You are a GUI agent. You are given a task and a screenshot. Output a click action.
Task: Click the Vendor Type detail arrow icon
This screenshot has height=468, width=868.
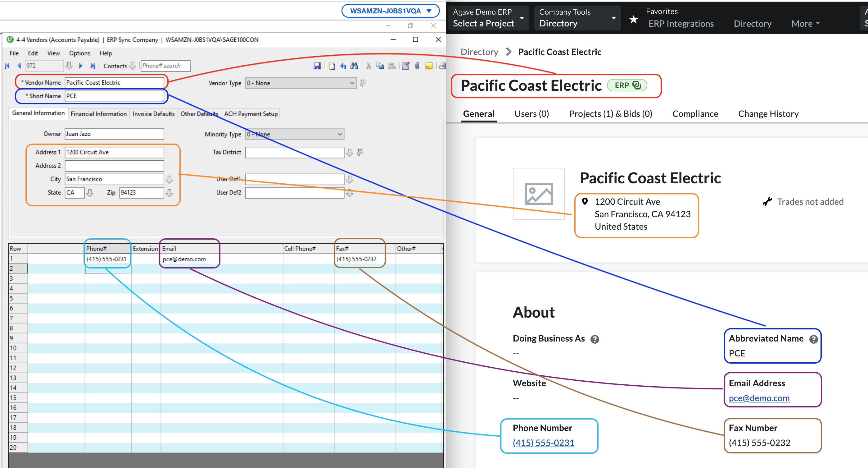(363, 83)
